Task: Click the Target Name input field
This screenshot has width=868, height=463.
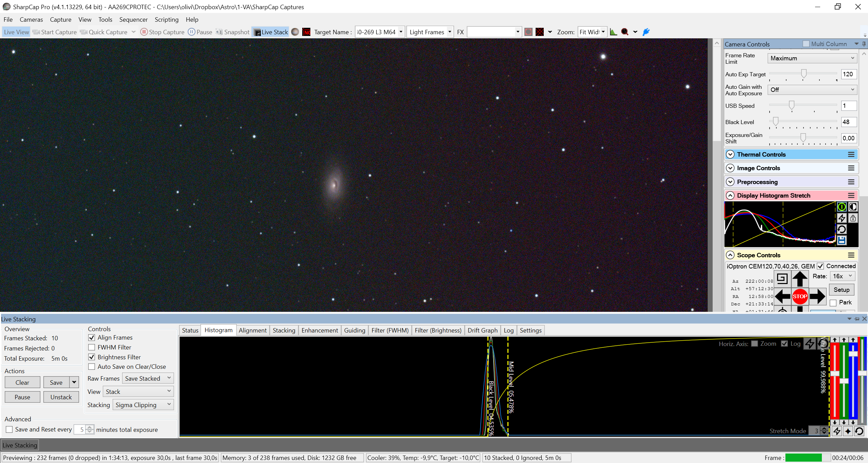Action: 376,32
